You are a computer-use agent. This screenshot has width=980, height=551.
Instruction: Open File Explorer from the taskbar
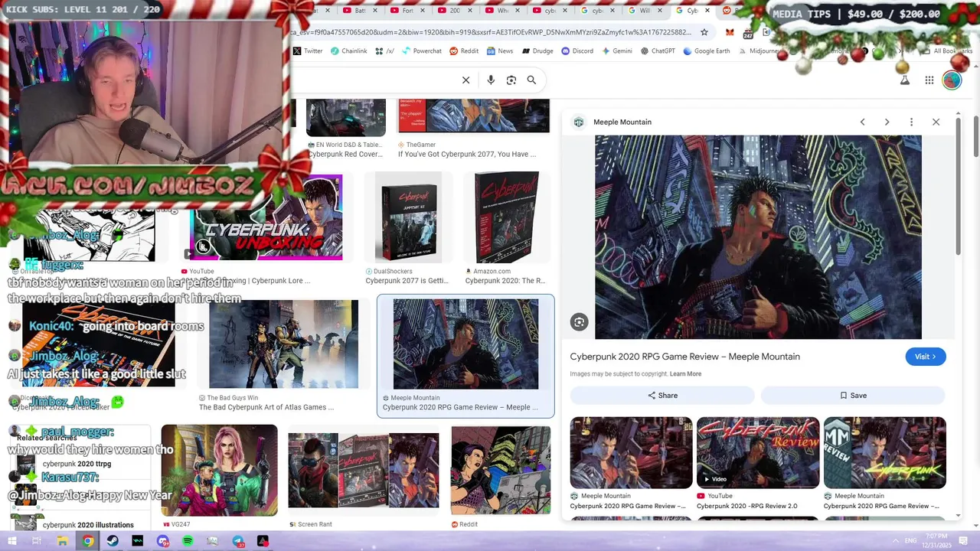pyautogui.click(x=62, y=541)
